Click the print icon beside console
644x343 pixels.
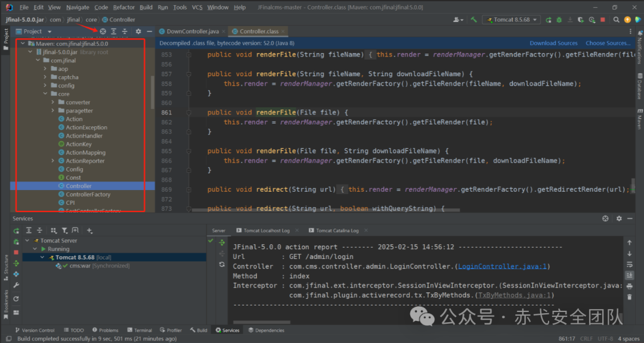coord(629,286)
